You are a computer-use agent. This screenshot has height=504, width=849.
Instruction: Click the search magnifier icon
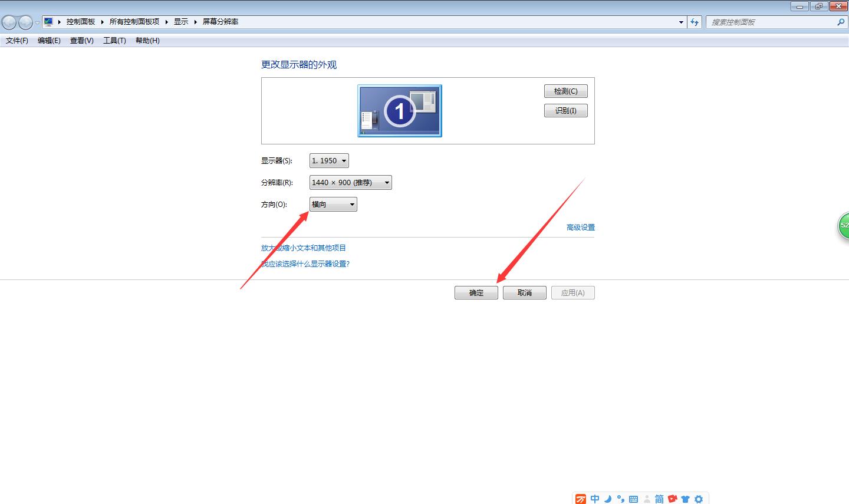[841, 22]
